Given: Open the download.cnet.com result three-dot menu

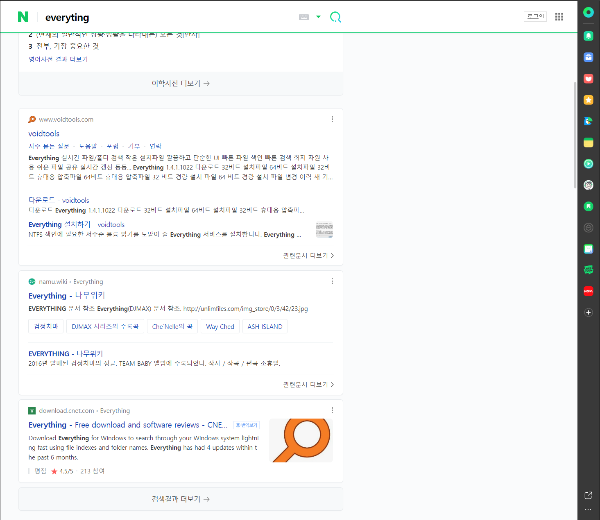Looking at the screenshot, I should [332, 410].
